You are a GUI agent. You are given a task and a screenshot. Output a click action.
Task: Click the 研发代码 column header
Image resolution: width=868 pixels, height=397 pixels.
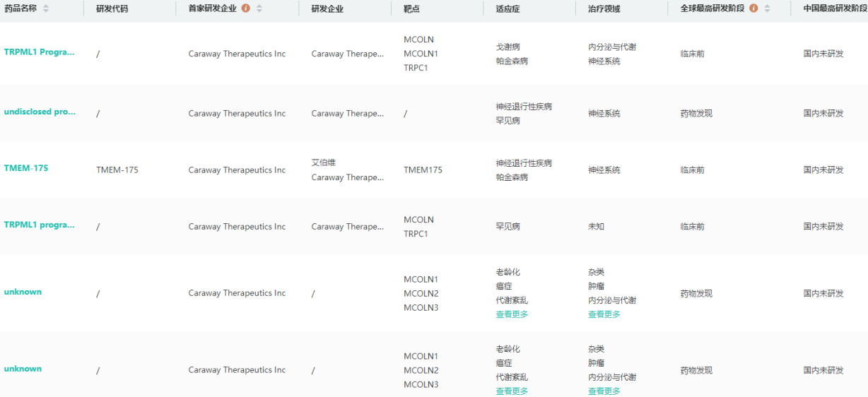coord(112,8)
